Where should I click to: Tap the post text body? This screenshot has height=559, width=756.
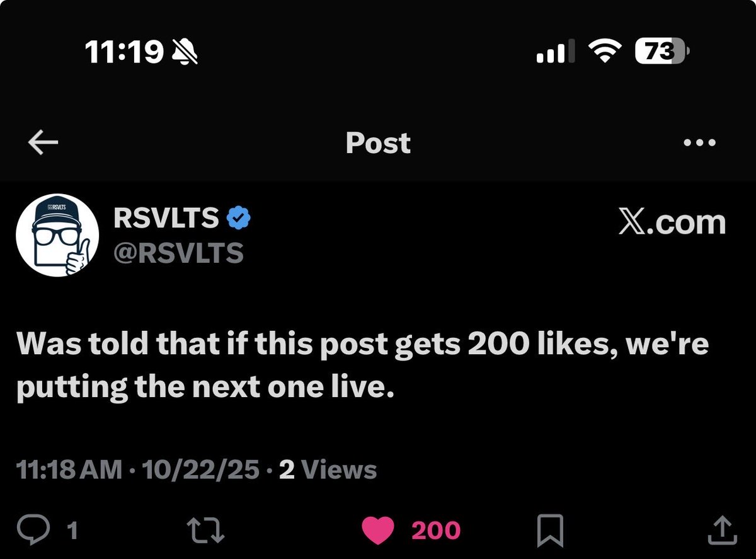[362, 366]
